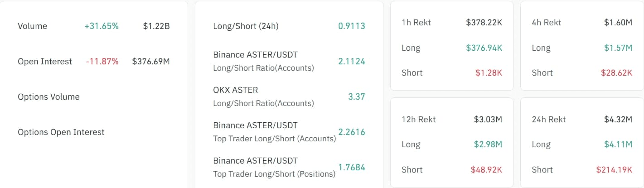Image resolution: width=644 pixels, height=188 pixels.
Task: Click the Long/Short (24h) label
Action: pos(246,26)
